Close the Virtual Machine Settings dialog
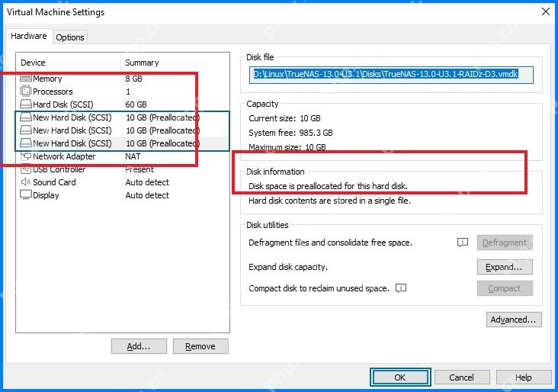Image resolution: width=558 pixels, height=392 pixels. (546, 11)
